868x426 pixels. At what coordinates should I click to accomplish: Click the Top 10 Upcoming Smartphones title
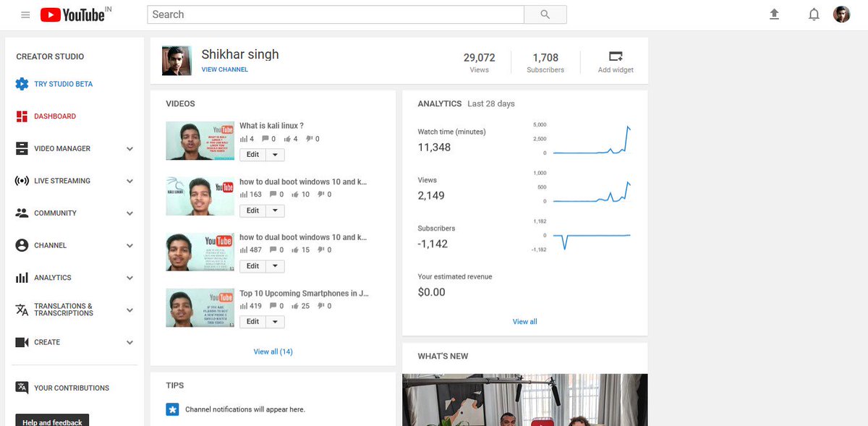coord(305,294)
